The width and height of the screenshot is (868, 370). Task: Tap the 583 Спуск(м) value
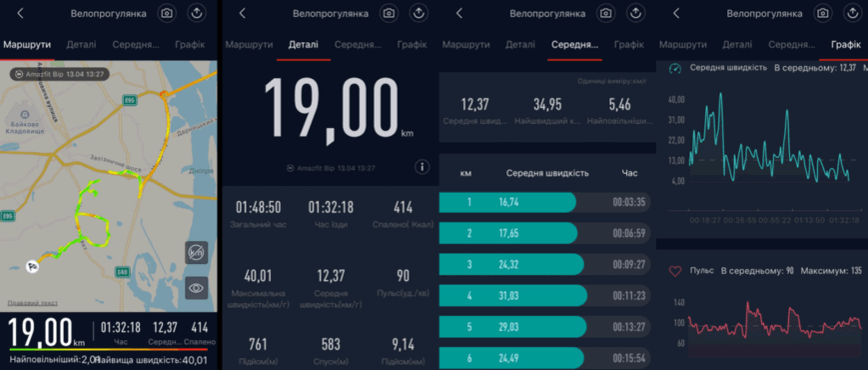(331, 345)
